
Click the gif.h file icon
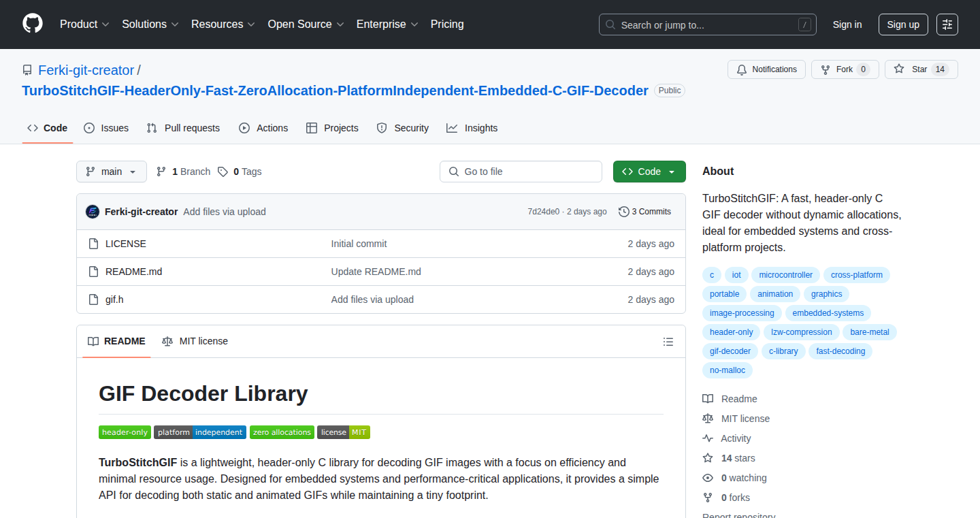[x=93, y=300]
